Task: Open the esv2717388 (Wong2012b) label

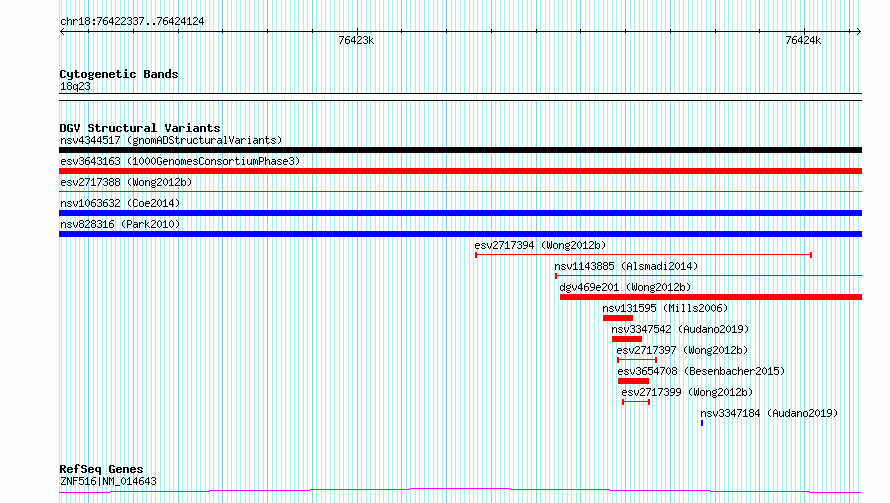Action: [x=126, y=182]
